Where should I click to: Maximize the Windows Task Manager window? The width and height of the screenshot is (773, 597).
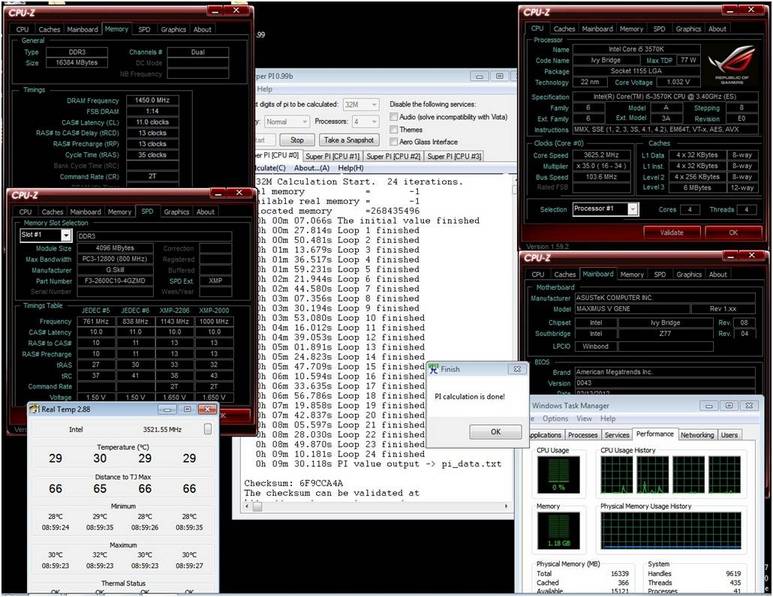[729, 406]
